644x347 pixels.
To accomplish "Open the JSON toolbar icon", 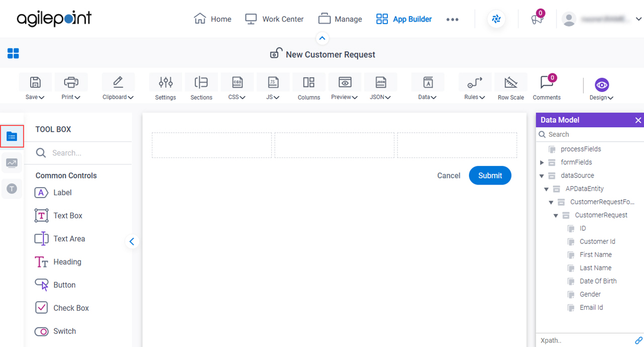I will point(380,82).
